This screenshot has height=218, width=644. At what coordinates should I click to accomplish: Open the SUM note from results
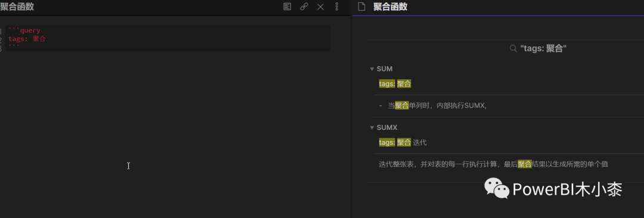click(x=385, y=69)
